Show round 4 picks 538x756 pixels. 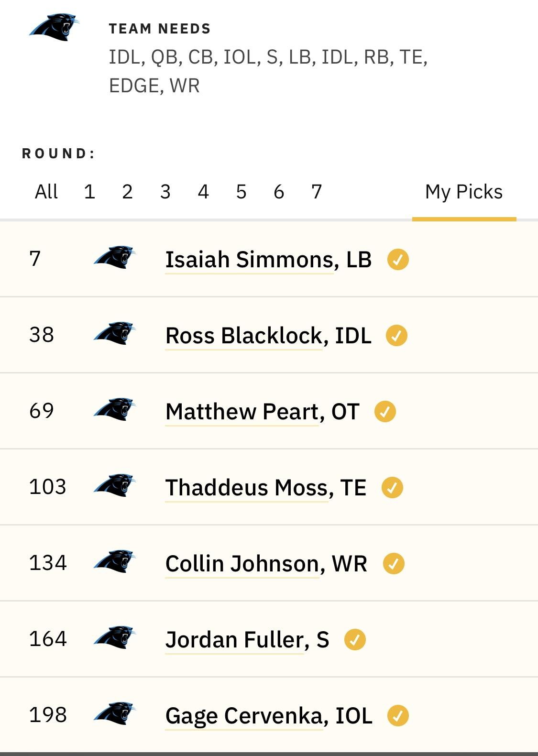(203, 192)
